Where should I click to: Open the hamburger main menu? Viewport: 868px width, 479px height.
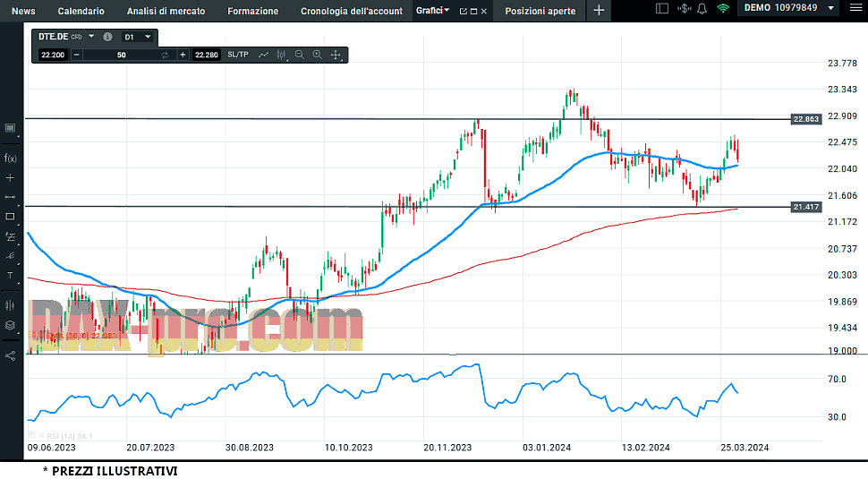(855, 8)
